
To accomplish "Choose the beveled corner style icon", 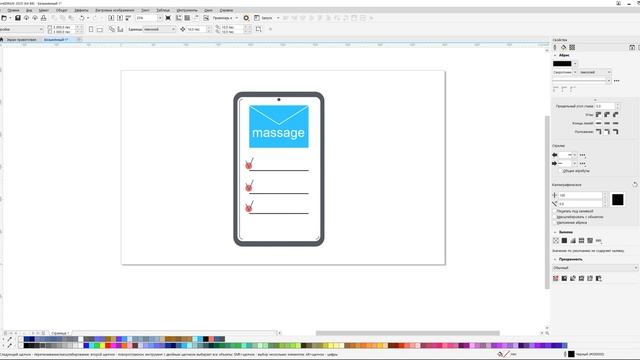I will [x=616, y=115].
